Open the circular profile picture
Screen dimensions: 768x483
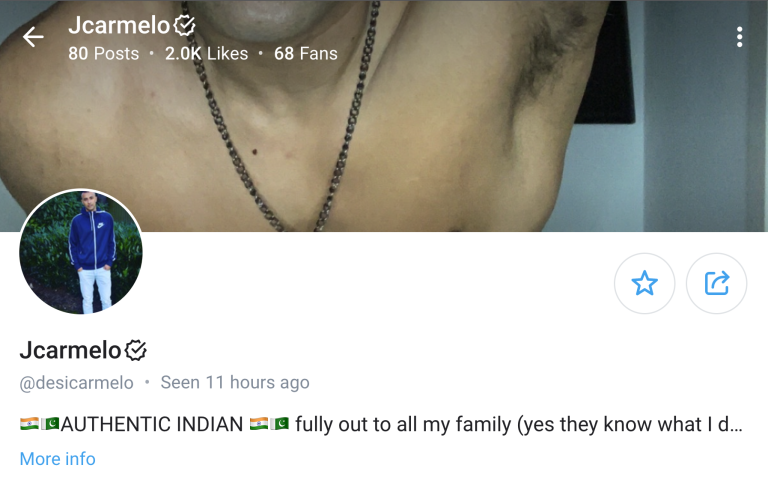pyautogui.click(x=81, y=251)
